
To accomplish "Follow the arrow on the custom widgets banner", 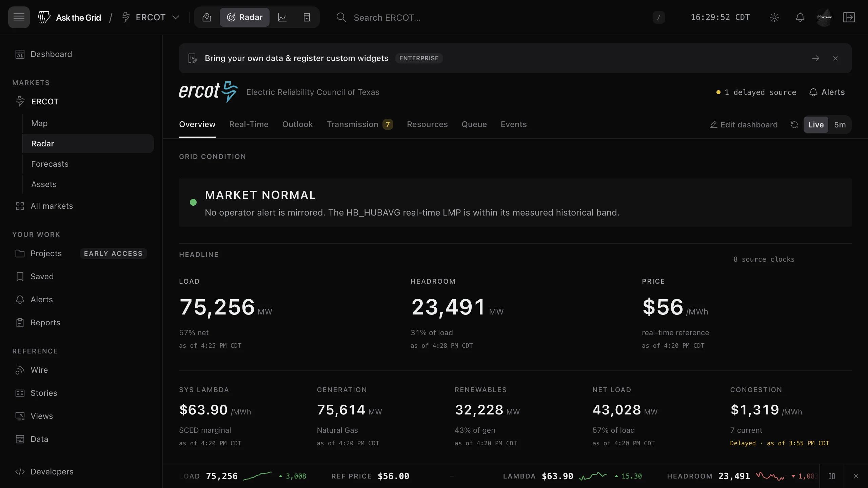I will point(816,58).
